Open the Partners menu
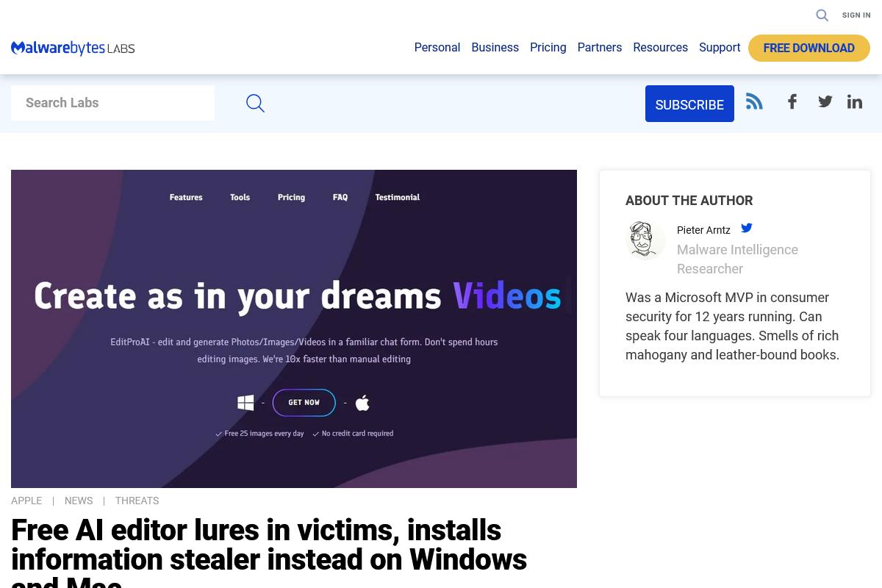This screenshot has width=882, height=588. pos(600,48)
